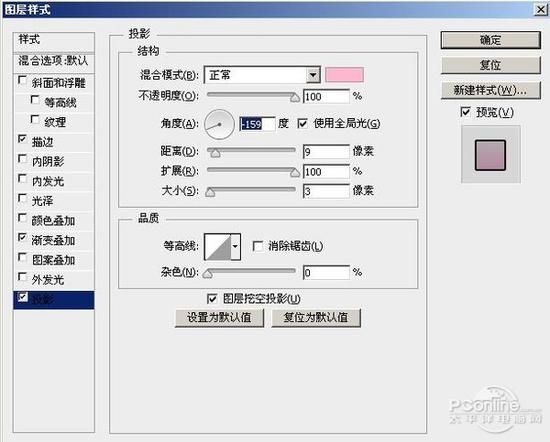Click the 确定 button
This screenshot has width=550, height=442.
pos(490,40)
